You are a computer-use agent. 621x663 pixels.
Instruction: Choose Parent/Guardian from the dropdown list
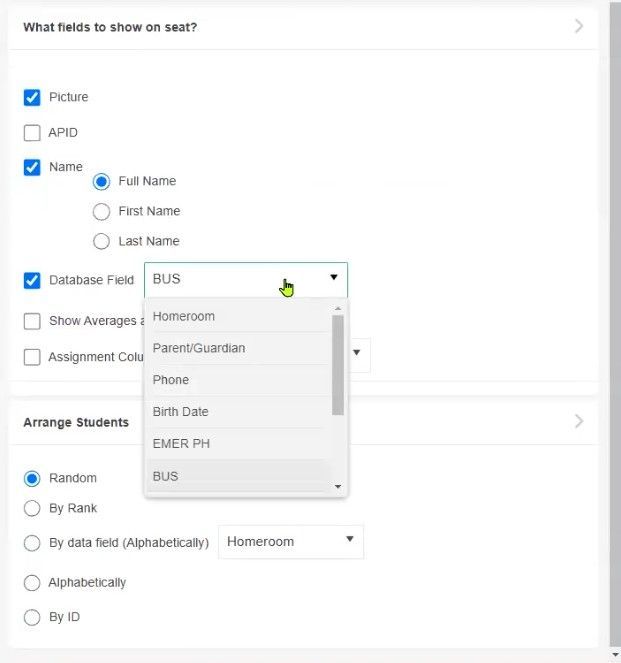coord(238,348)
